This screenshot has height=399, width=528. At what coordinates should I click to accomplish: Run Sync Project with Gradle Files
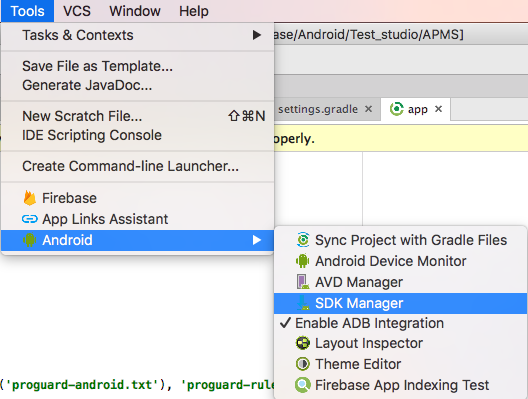pos(401,240)
